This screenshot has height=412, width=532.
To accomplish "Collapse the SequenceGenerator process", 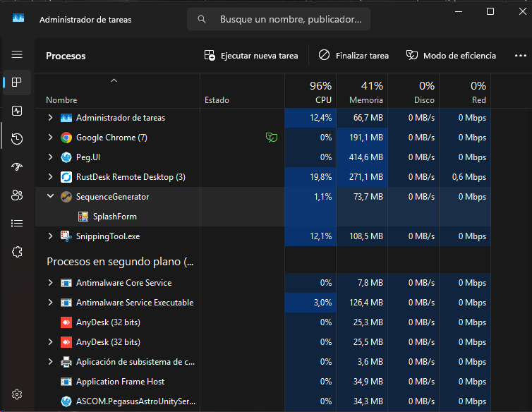I will pos(50,196).
